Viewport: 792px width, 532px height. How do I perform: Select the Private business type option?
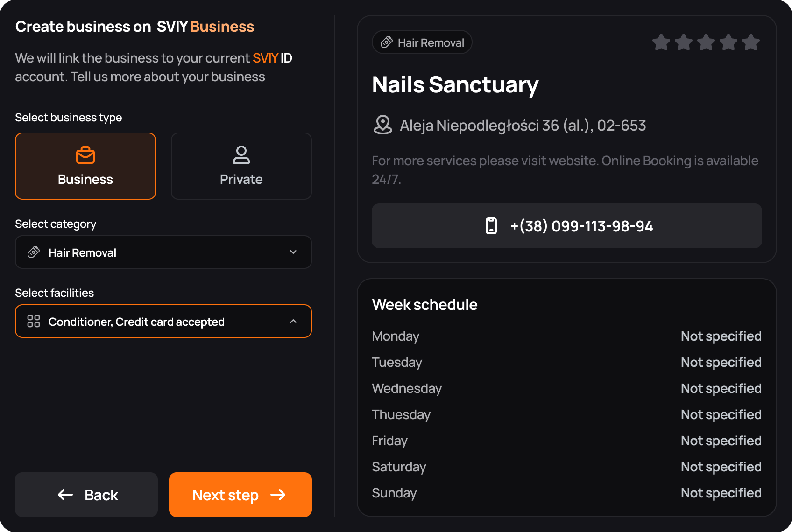[x=241, y=166]
